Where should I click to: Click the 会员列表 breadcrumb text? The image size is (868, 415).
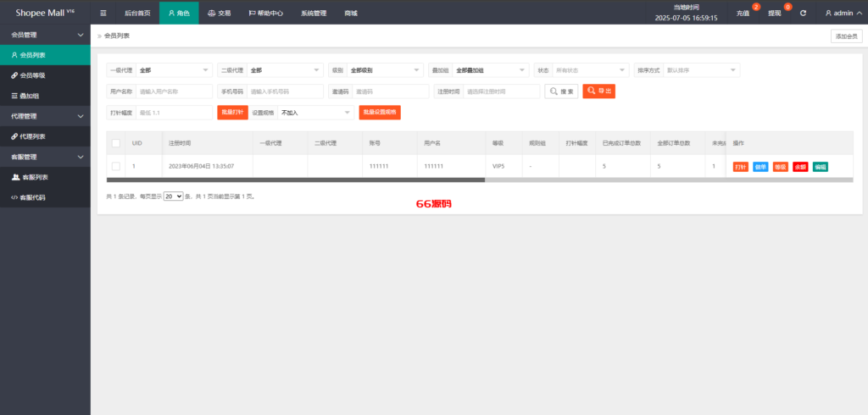coord(117,36)
